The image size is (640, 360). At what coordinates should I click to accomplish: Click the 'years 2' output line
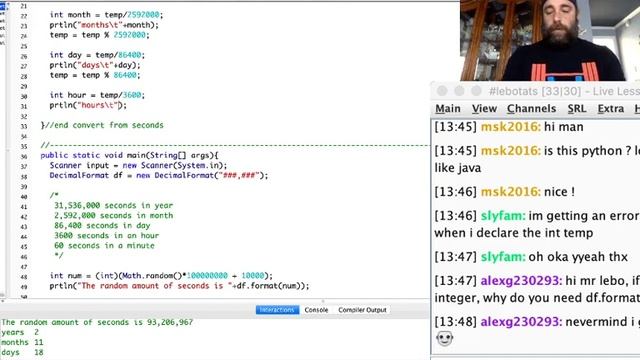[20, 332]
